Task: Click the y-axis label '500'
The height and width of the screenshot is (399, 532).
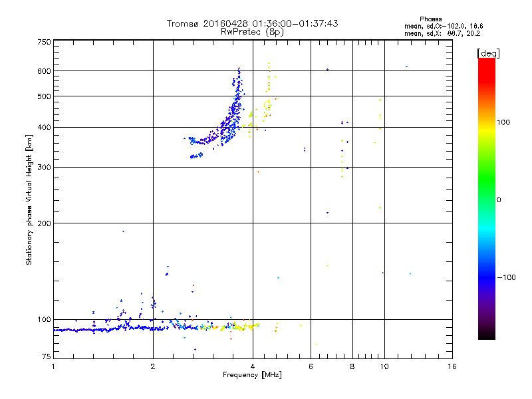Action: 44,96
